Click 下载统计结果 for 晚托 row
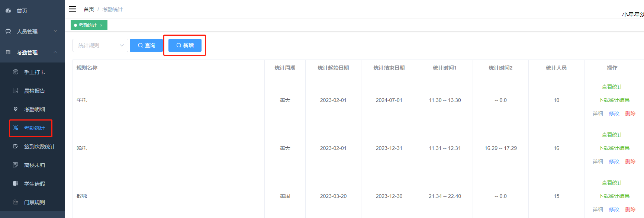 [x=614, y=148]
